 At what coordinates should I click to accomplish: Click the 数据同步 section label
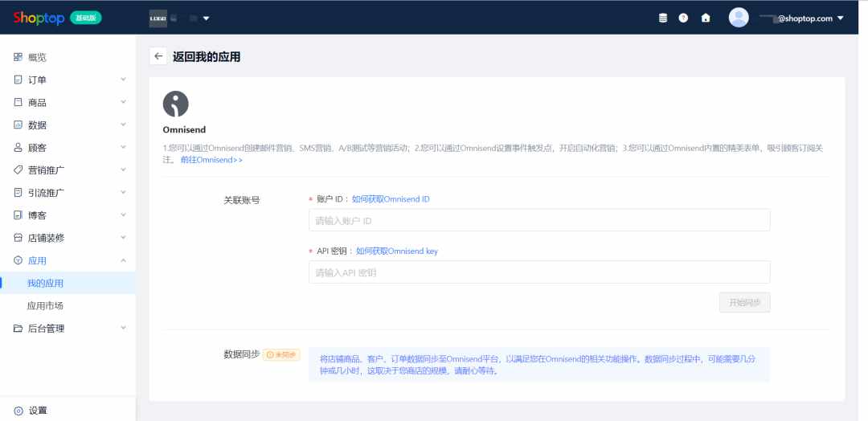(x=241, y=354)
